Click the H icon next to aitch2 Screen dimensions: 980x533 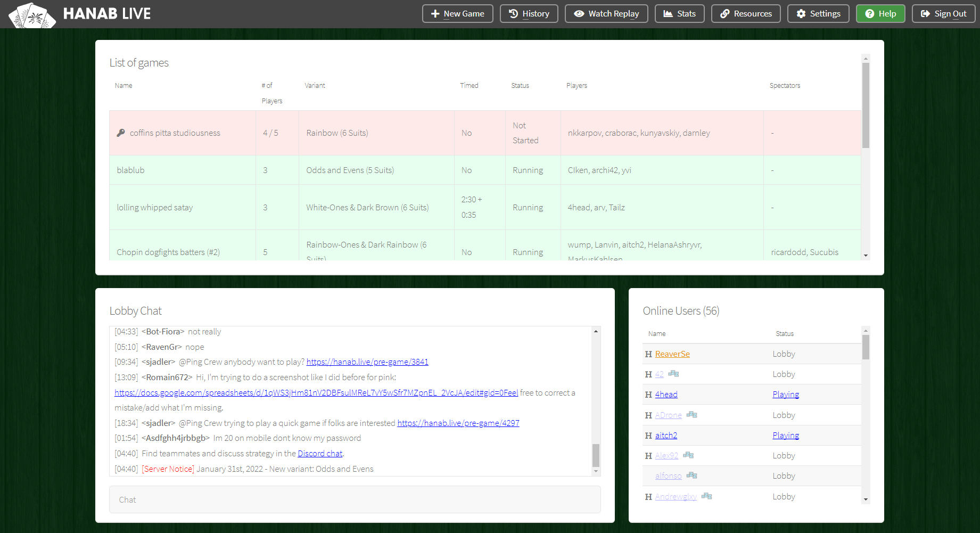(x=648, y=436)
